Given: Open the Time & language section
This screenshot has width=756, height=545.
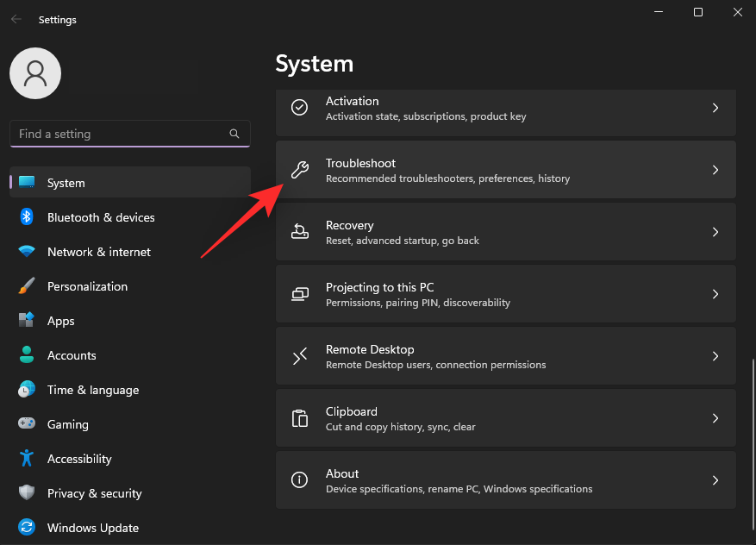Looking at the screenshot, I should (93, 390).
